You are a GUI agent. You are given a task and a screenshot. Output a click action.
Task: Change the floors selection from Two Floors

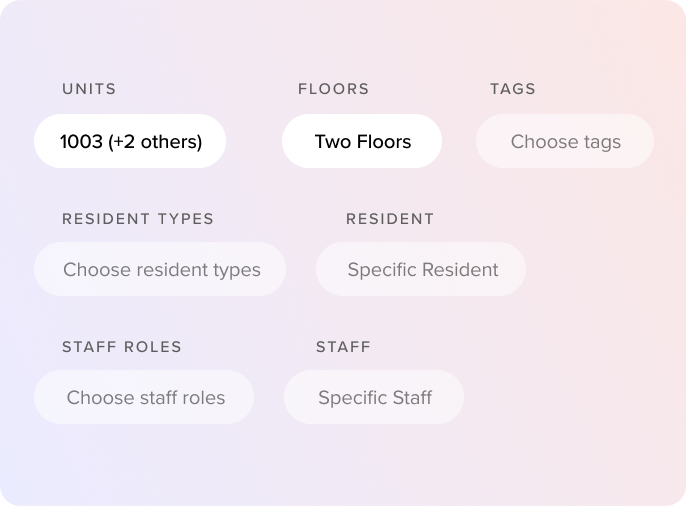point(362,141)
